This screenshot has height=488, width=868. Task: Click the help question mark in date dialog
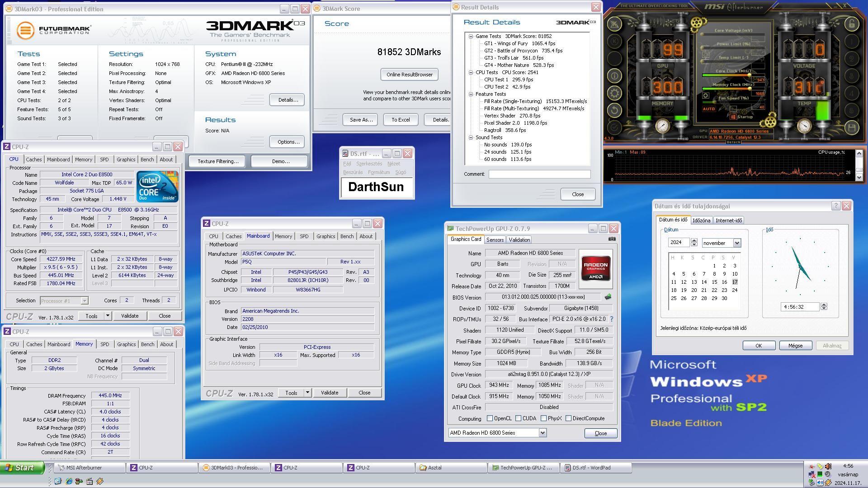coord(836,206)
